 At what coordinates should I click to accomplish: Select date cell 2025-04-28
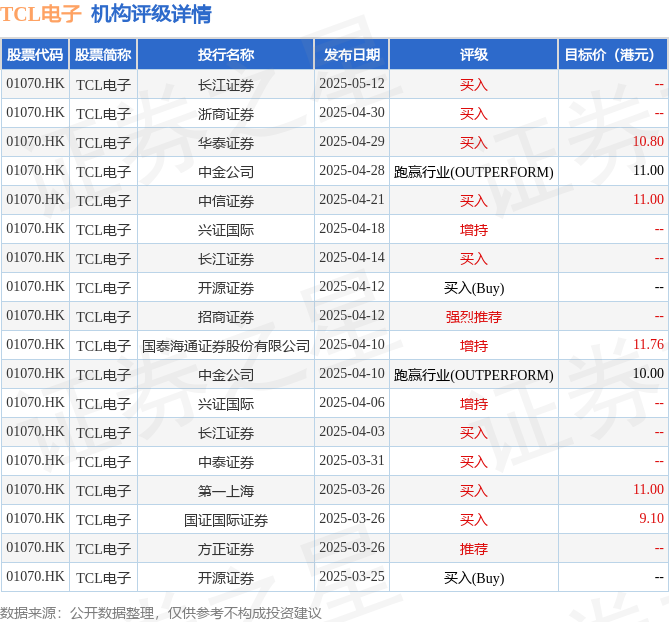click(x=352, y=171)
